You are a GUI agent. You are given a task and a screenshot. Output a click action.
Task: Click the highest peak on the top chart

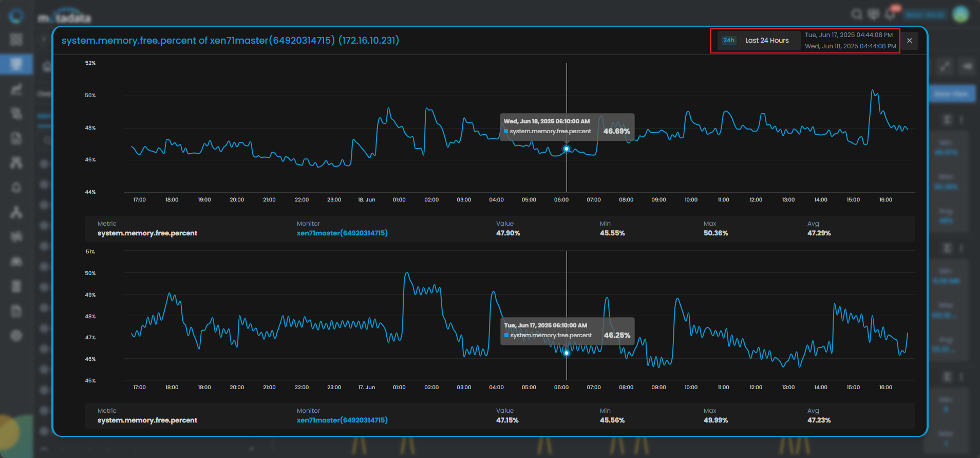tap(872, 91)
